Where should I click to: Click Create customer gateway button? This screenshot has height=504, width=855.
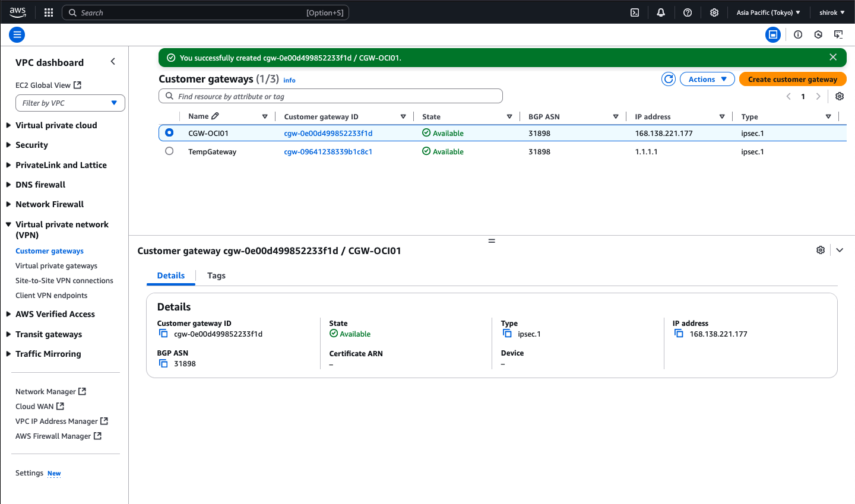[793, 79]
